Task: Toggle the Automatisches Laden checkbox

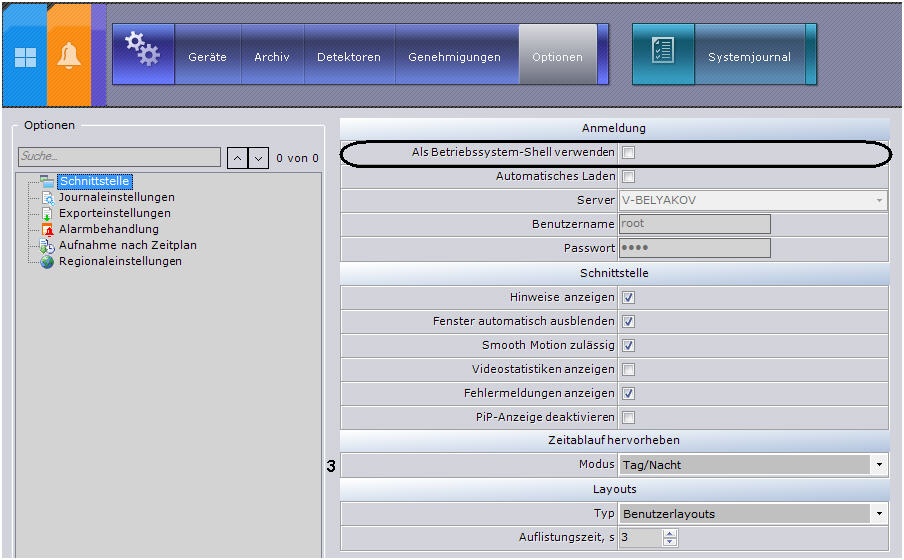Action: [629, 177]
